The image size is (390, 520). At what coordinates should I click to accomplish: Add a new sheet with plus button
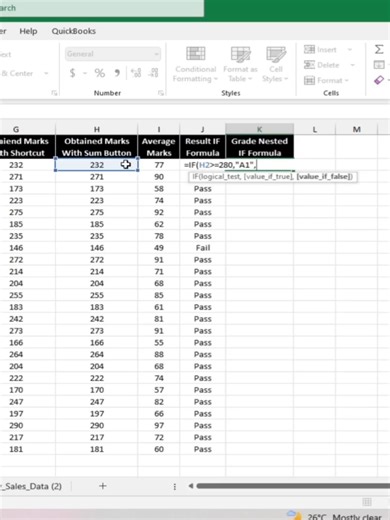(103, 486)
